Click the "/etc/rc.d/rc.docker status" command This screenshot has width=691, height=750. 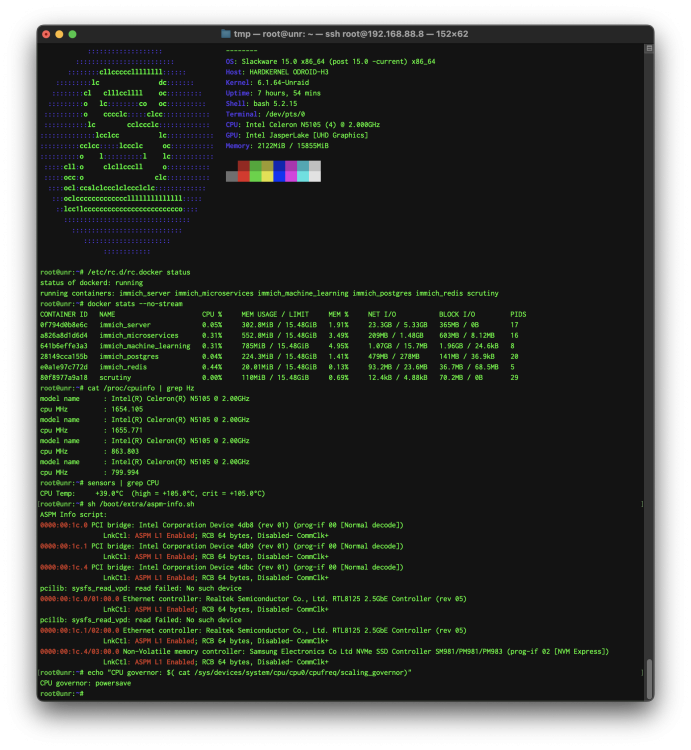click(x=139, y=272)
